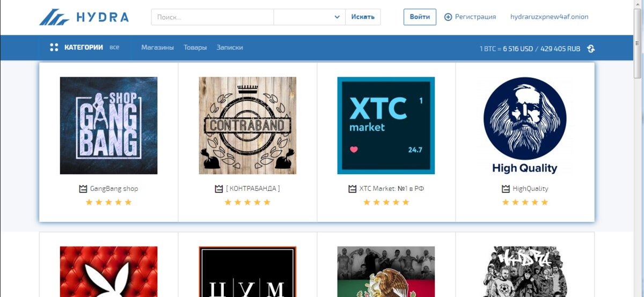Click the High Quality shop logo
Viewport: 644px width, 297px height.
coord(524,125)
